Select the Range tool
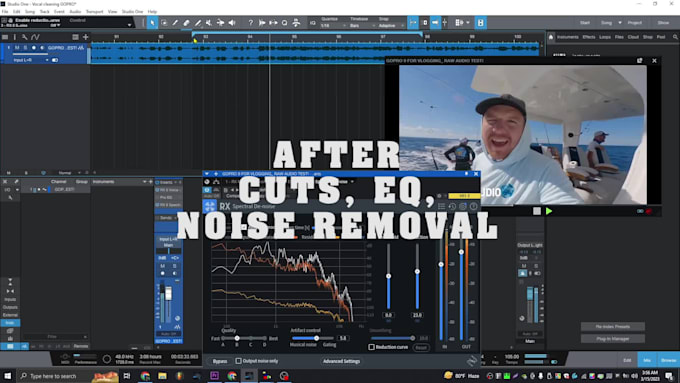The height and width of the screenshot is (383, 680). click(164, 23)
